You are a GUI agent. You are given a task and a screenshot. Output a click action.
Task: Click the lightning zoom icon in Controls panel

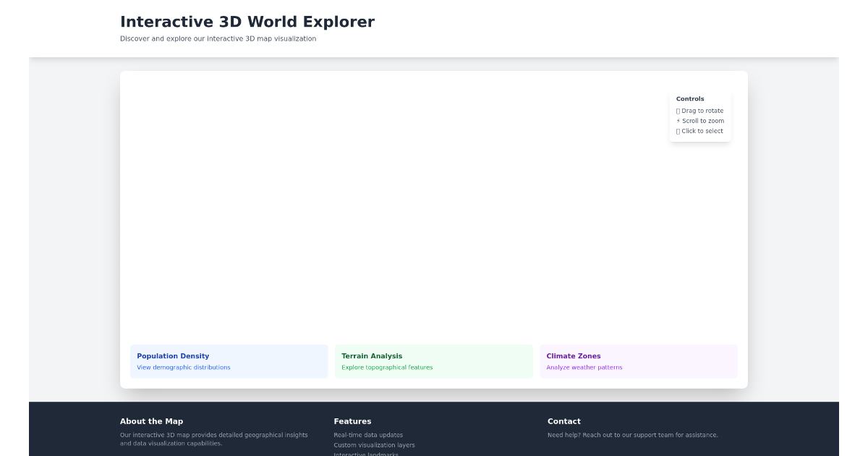[x=678, y=121]
